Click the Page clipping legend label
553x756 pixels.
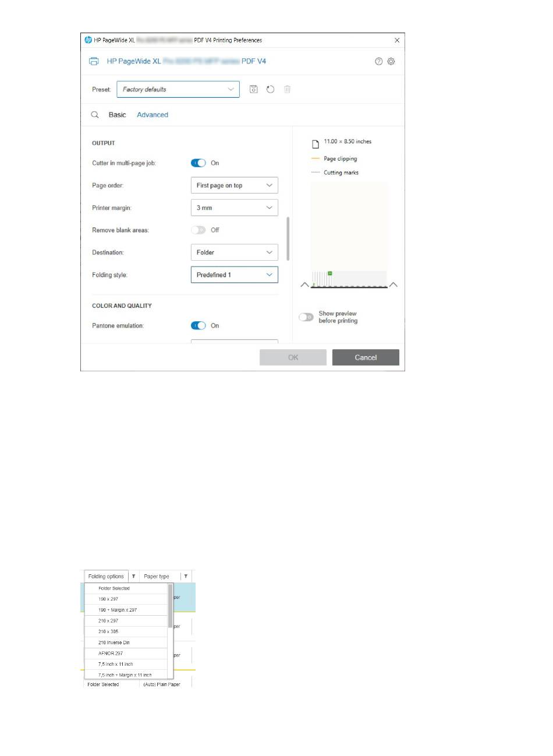pos(341,158)
